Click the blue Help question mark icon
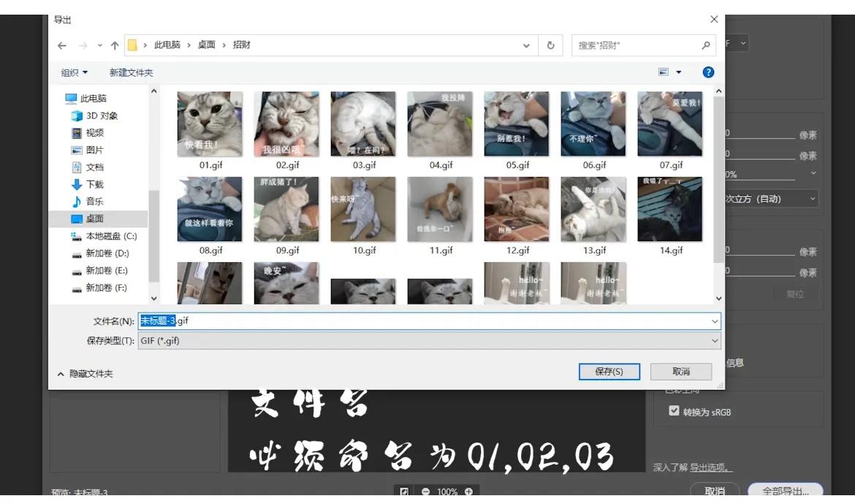Viewport: 855px width, 504px height. tap(707, 72)
